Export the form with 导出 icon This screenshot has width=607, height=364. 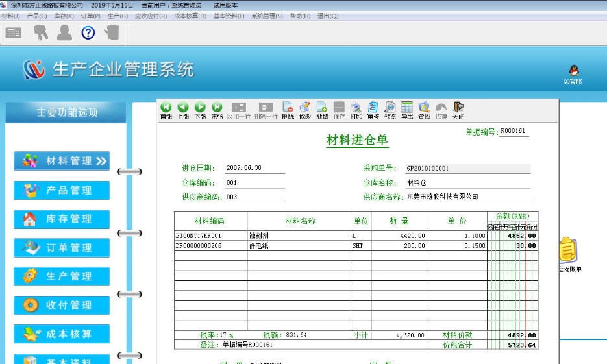(407, 108)
